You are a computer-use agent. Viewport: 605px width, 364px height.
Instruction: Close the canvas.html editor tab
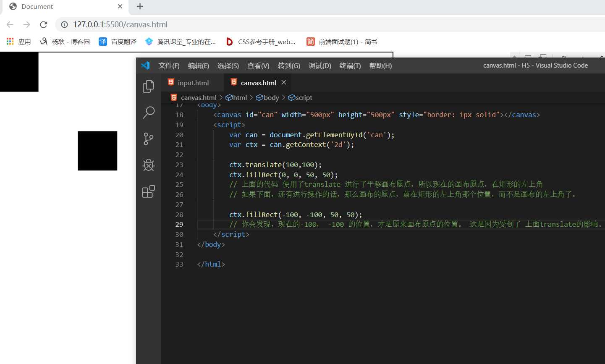click(x=284, y=83)
